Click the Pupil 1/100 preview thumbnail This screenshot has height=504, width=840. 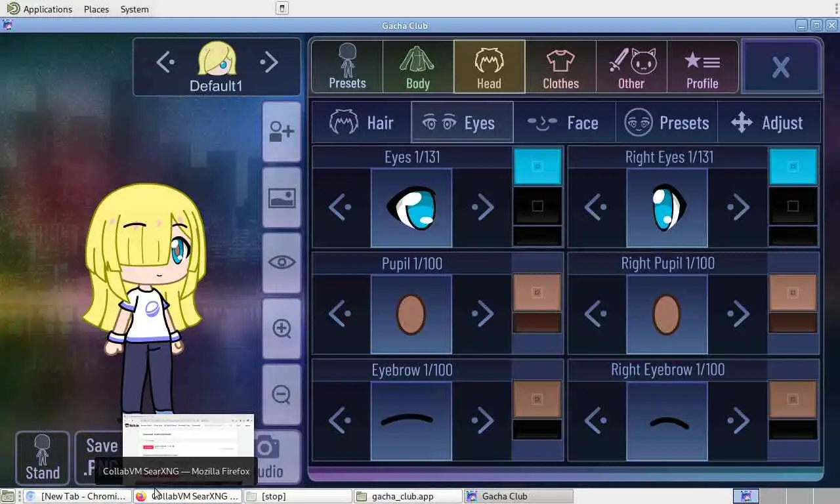(x=411, y=314)
